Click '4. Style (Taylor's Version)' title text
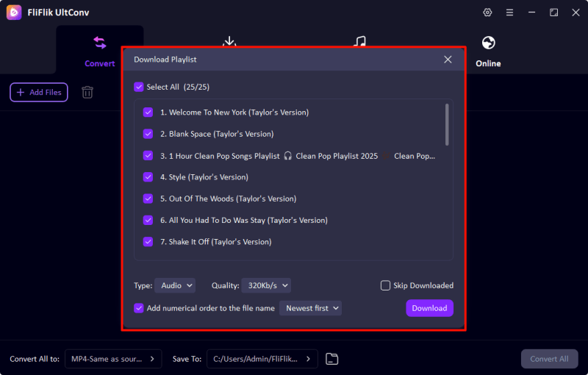The height and width of the screenshot is (375, 588). pos(204,177)
